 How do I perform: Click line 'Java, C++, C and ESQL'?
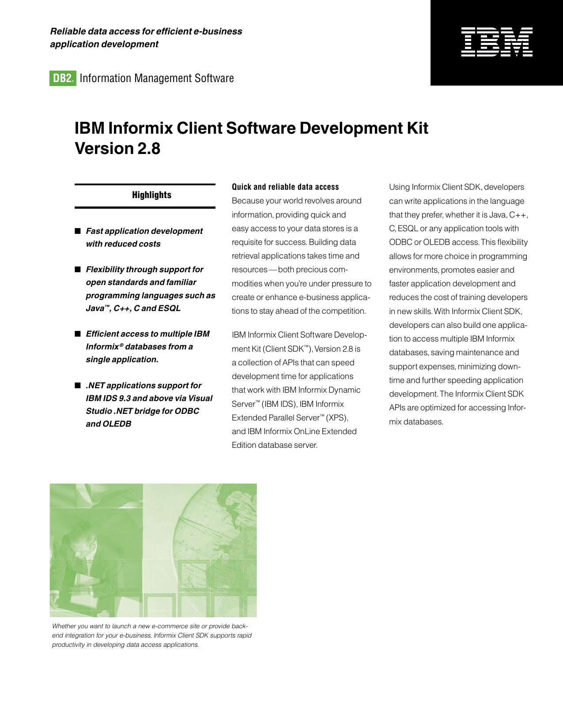pos(133,308)
